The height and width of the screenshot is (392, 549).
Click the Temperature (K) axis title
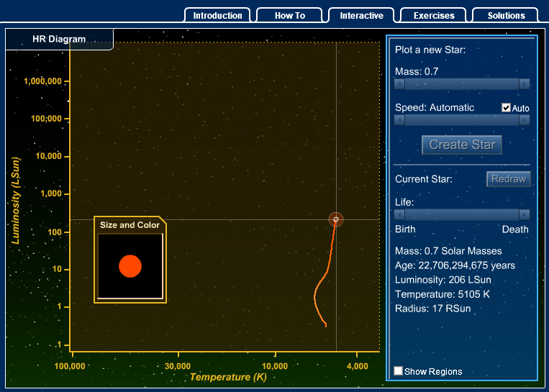(228, 377)
